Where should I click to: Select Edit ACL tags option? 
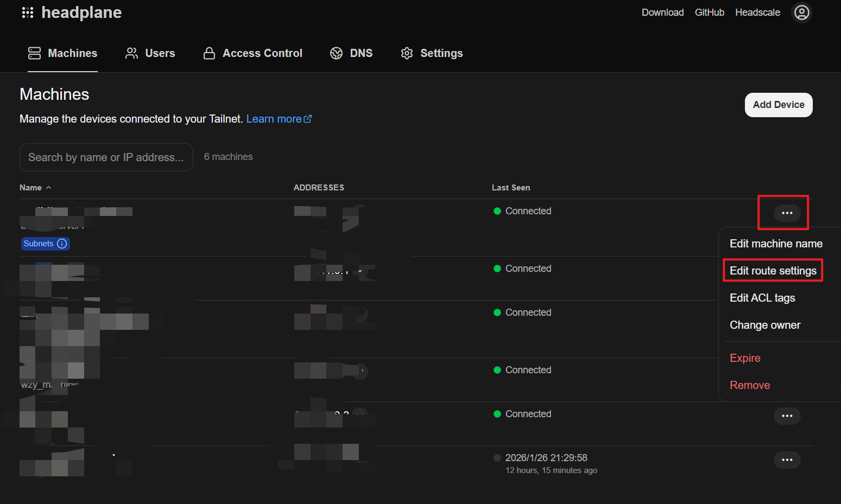(x=762, y=298)
